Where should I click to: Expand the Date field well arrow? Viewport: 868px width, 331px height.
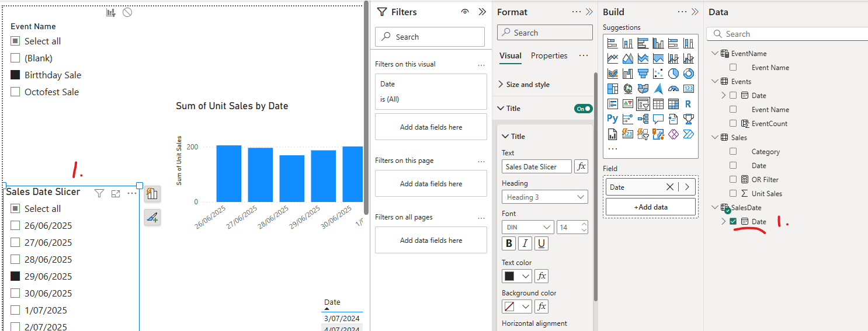[x=687, y=187]
